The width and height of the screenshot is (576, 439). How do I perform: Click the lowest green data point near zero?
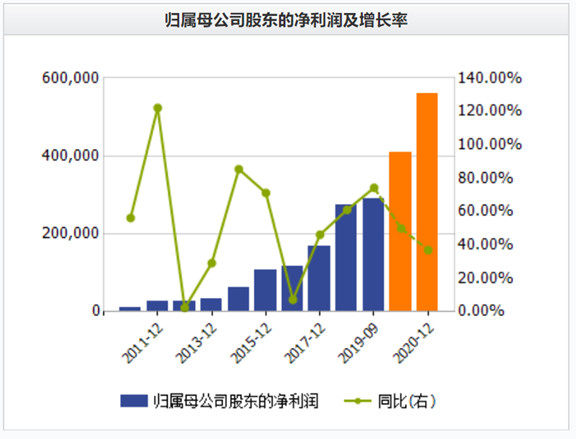click(x=185, y=307)
